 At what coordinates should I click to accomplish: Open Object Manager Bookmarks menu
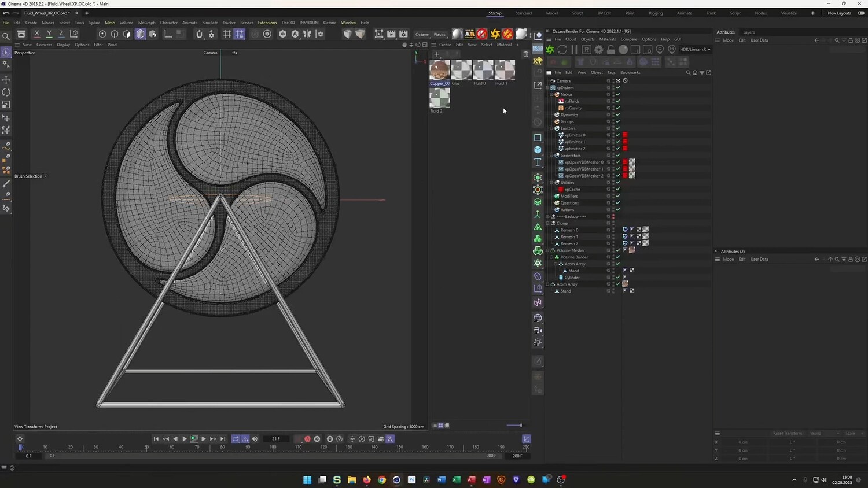pos(630,72)
